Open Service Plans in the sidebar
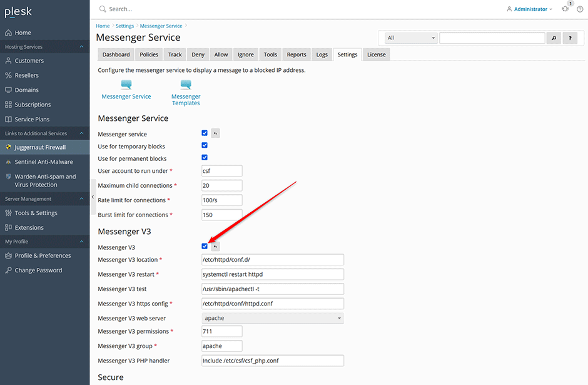Image resolution: width=588 pixels, height=385 pixels. pyautogui.click(x=44, y=119)
